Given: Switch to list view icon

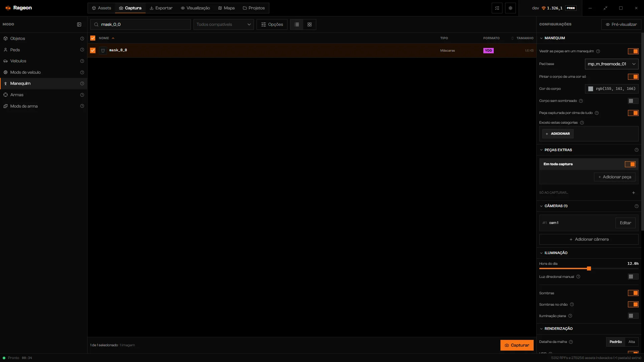Looking at the screenshot, I should click(x=297, y=24).
